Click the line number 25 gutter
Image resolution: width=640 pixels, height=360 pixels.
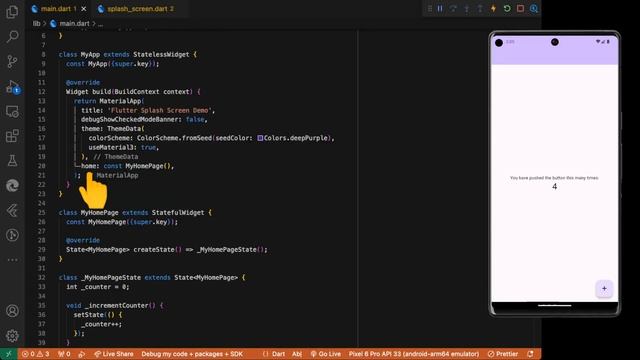(42, 213)
